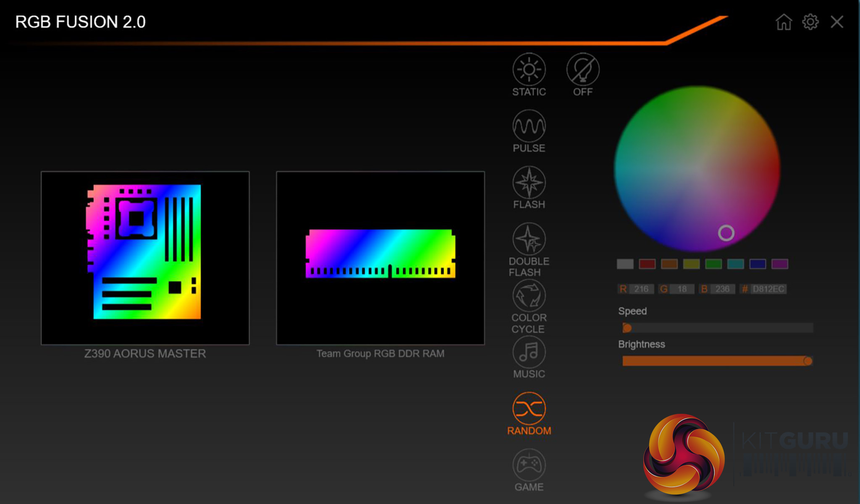Select the Random lighting mode
Screen dimensions: 860x504
pos(529,408)
